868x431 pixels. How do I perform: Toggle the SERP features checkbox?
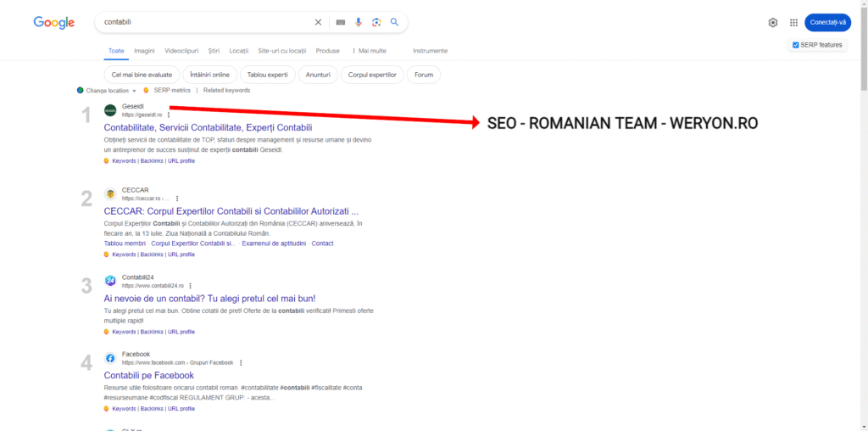coord(795,45)
